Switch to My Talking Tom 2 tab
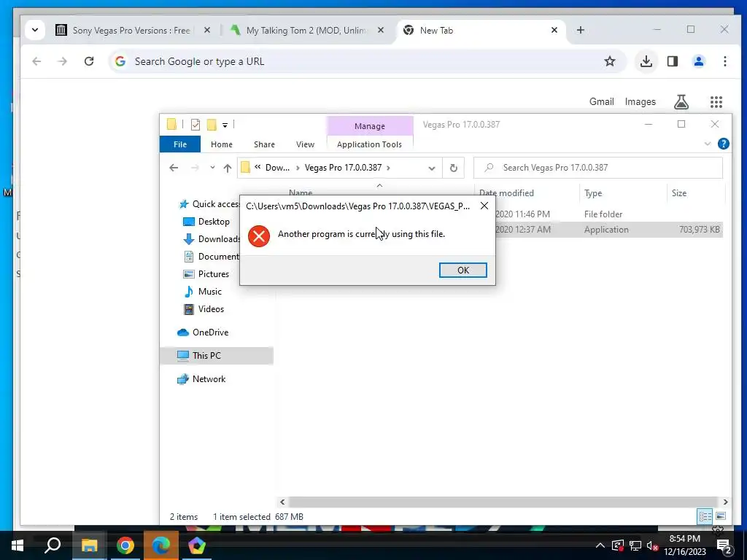 click(x=306, y=31)
